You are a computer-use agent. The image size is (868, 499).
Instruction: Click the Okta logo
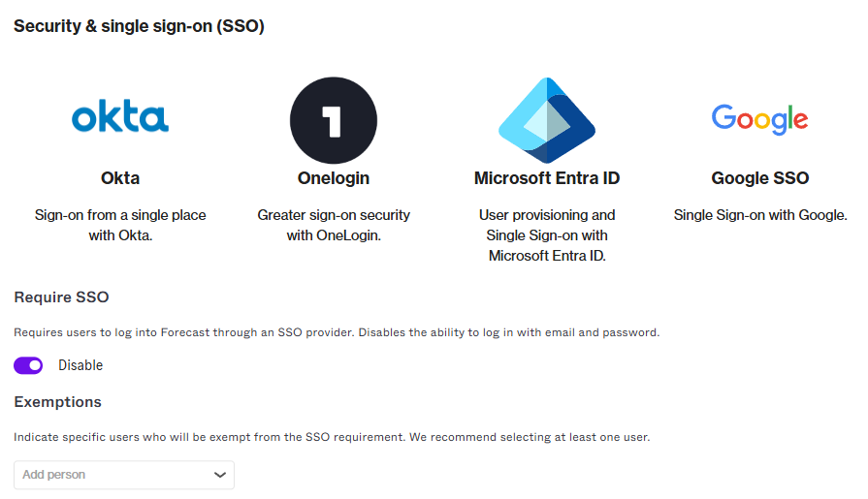[120, 116]
